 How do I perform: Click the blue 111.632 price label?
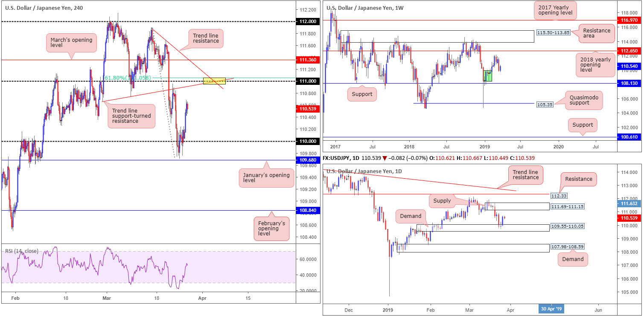coord(629,204)
